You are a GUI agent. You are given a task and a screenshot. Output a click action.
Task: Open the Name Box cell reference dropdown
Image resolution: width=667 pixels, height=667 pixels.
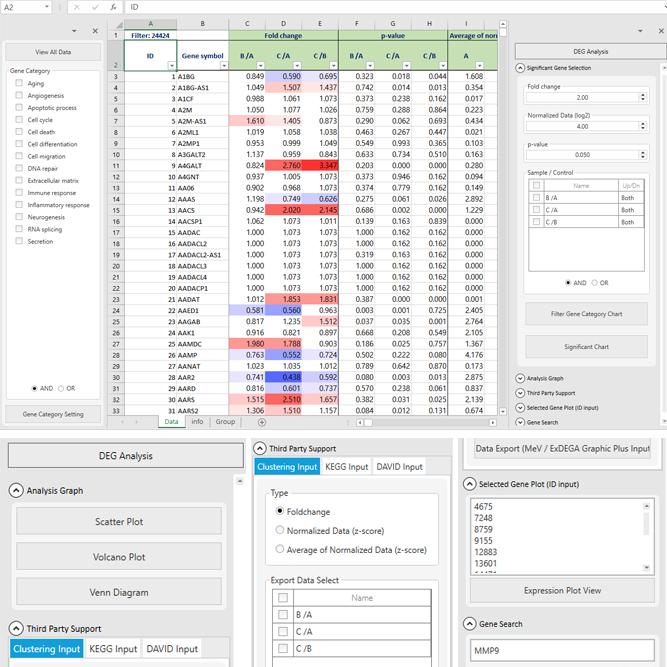(49, 7)
